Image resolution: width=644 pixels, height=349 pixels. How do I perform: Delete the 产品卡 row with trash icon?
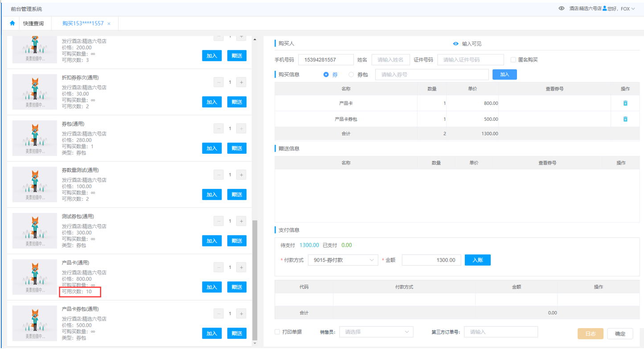click(625, 103)
